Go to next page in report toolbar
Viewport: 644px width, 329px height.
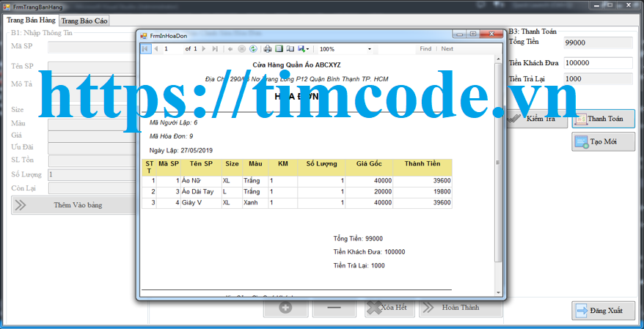pyautogui.click(x=204, y=49)
